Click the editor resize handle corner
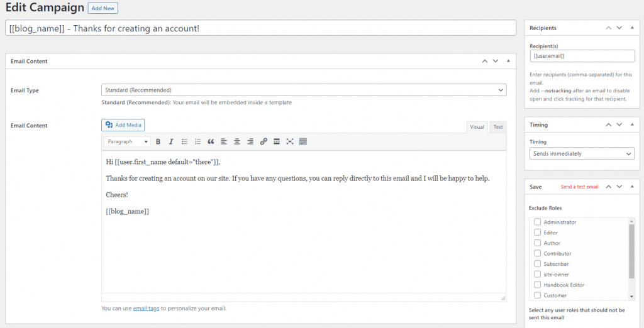The width and height of the screenshot is (644, 328). (x=503, y=298)
